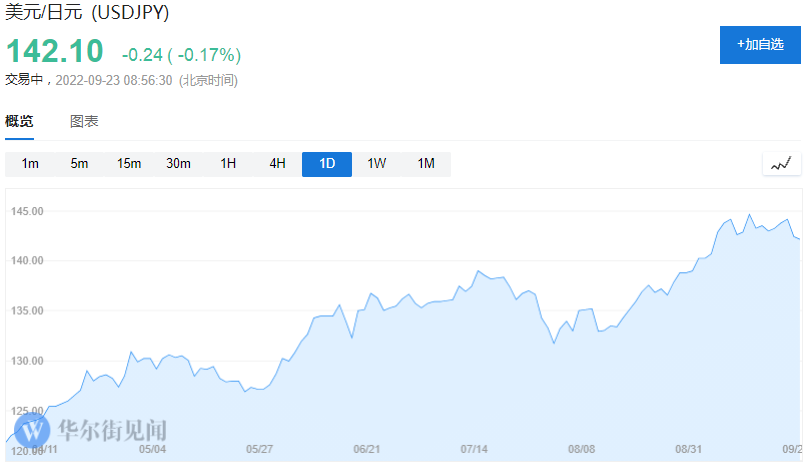Click the active 1D timeframe button

pyautogui.click(x=327, y=164)
